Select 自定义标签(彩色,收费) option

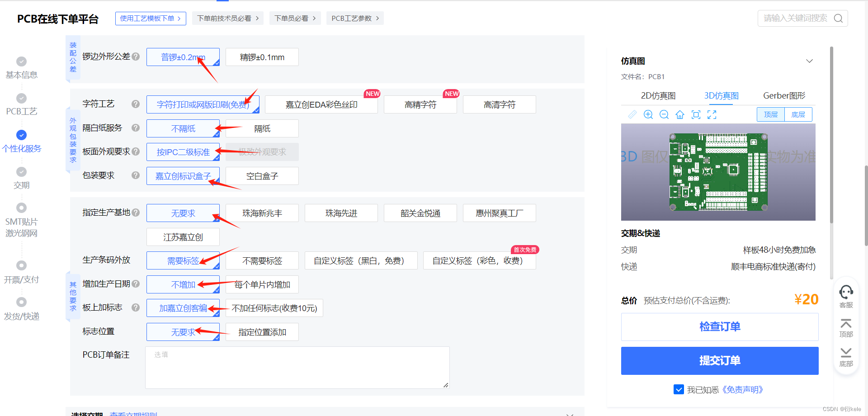pyautogui.click(x=480, y=260)
